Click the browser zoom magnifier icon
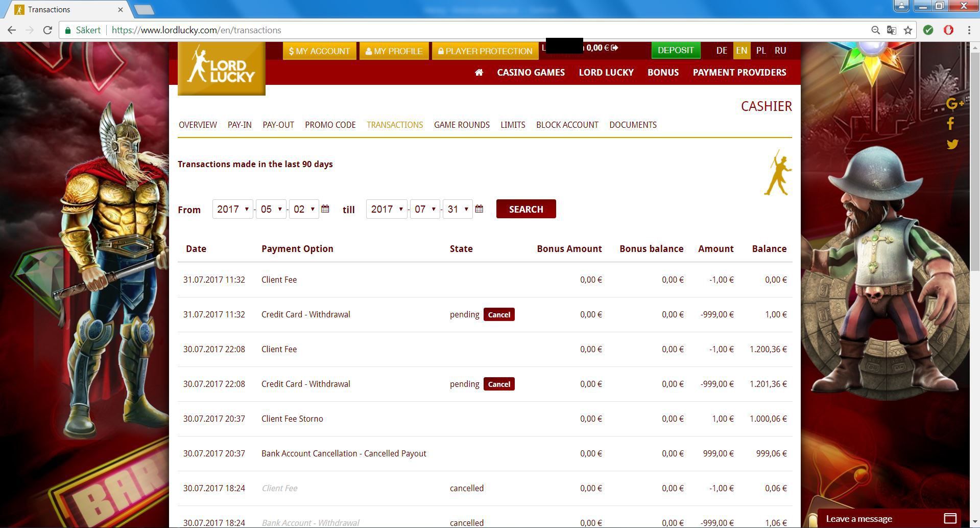Viewport: 980px width, 528px height. pos(875,30)
